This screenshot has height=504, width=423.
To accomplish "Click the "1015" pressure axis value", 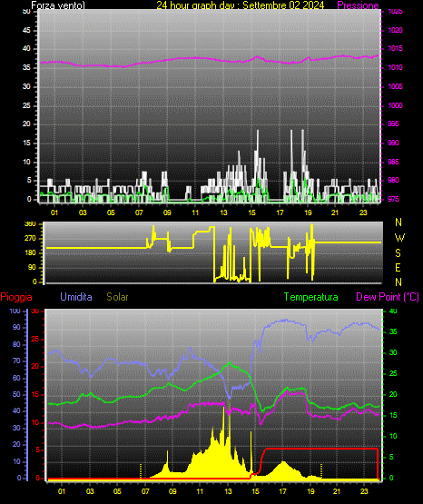I will pos(395,48).
